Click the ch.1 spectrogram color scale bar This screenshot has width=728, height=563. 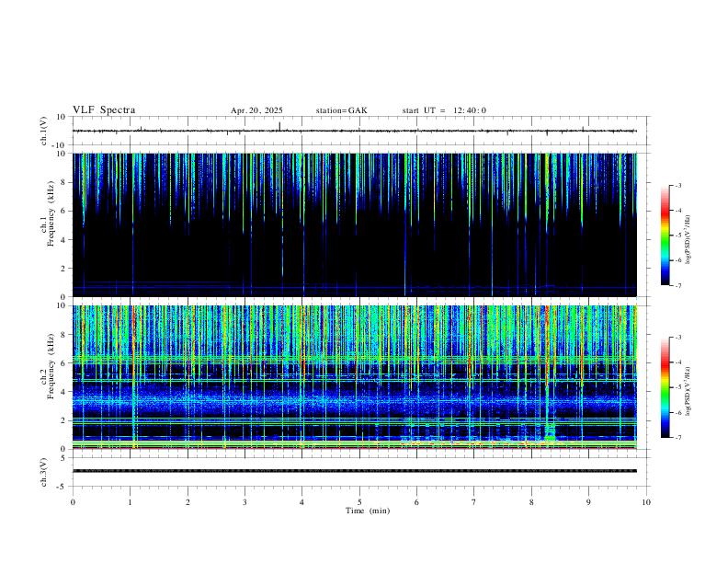click(665, 236)
